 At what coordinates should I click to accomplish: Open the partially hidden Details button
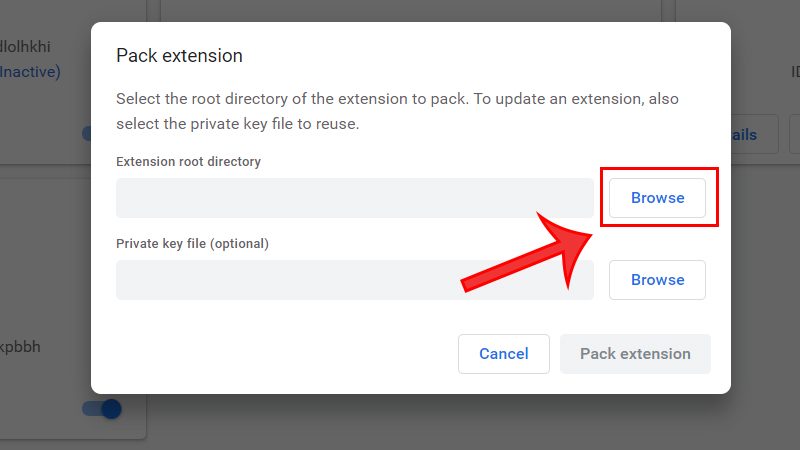(x=743, y=135)
